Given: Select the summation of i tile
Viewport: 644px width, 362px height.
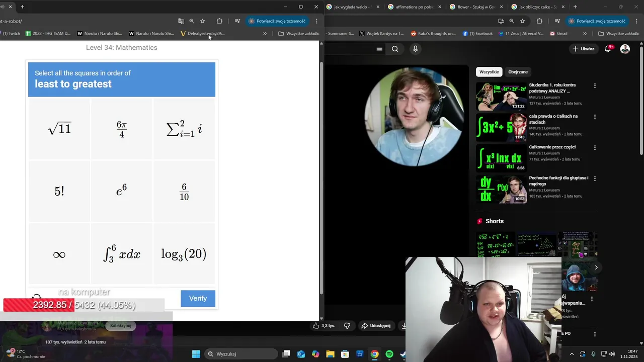Looking at the screenshot, I should [x=184, y=129].
